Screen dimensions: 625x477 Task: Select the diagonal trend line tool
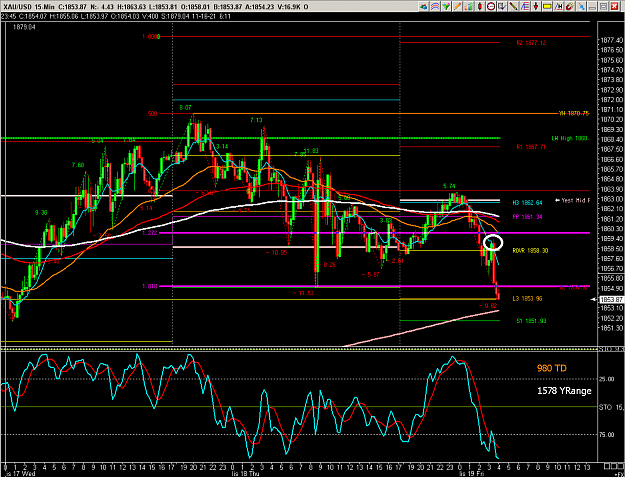tap(513, 6)
